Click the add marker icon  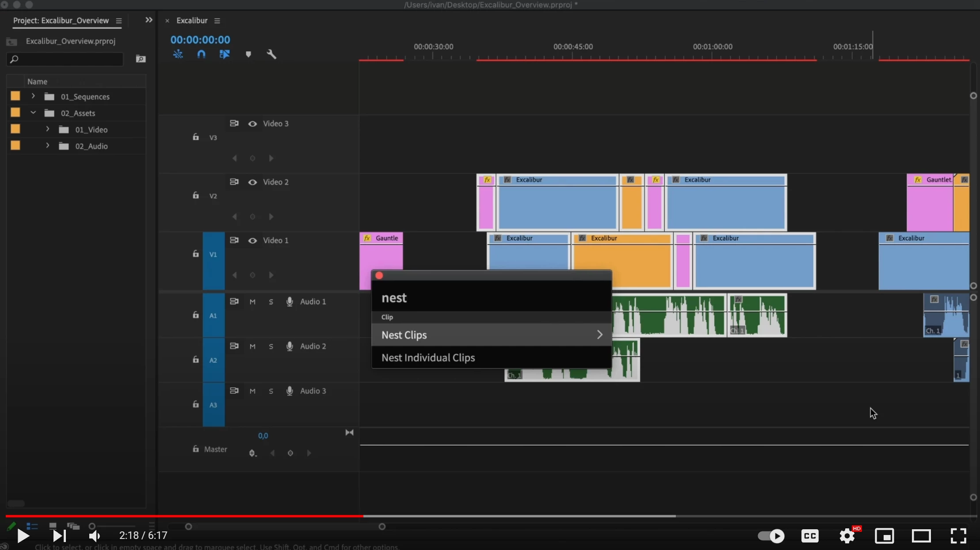point(248,54)
